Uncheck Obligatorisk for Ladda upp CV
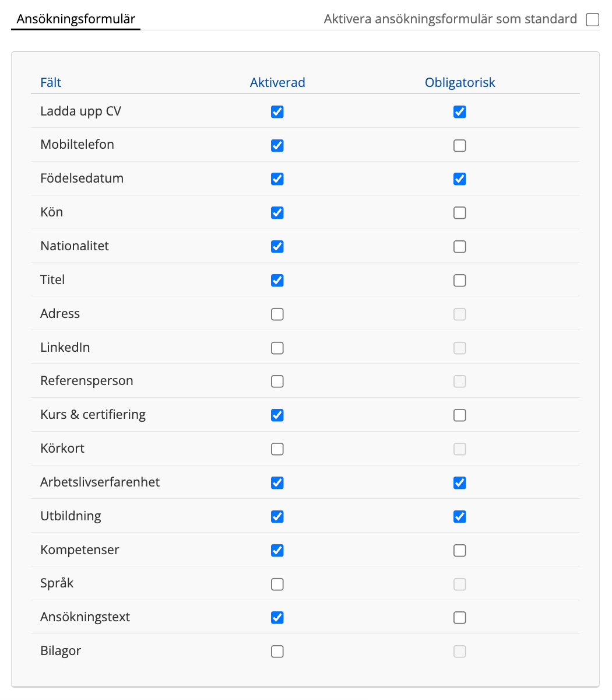Viewport: 612px width, 700px height. pos(460,111)
